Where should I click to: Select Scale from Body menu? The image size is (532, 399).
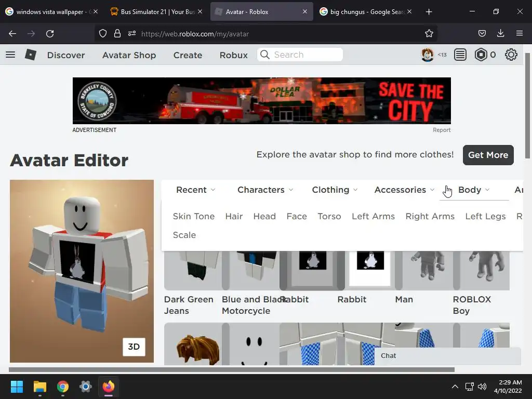click(x=184, y=235)
